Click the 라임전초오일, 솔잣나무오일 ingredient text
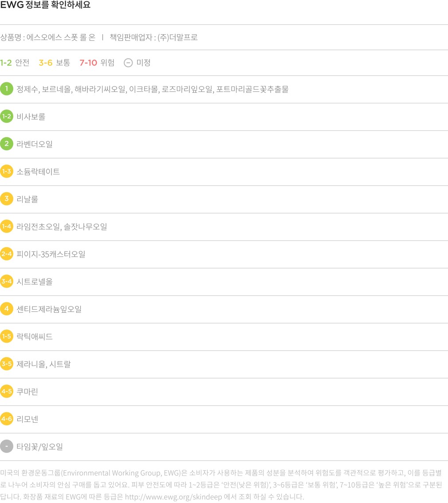The image size is (448, 503). (62, 227)
